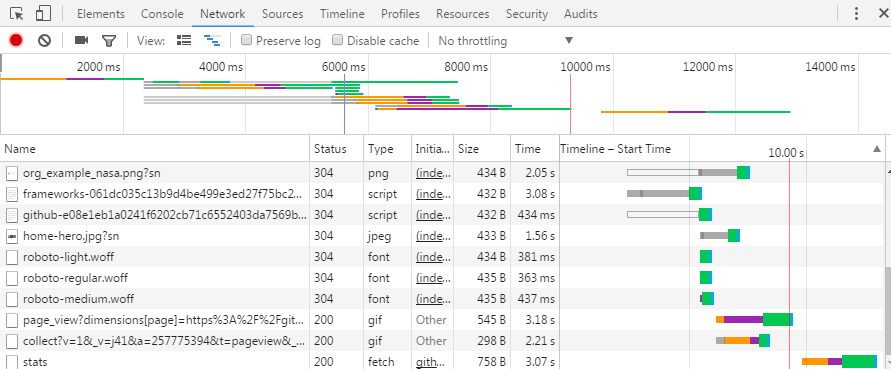Enable the Preserve log checkbox

point(246,40)
